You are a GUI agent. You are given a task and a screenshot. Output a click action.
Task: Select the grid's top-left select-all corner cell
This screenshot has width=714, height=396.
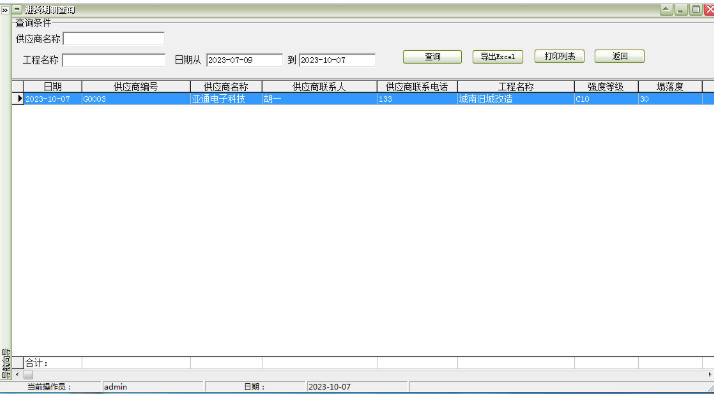18,86
